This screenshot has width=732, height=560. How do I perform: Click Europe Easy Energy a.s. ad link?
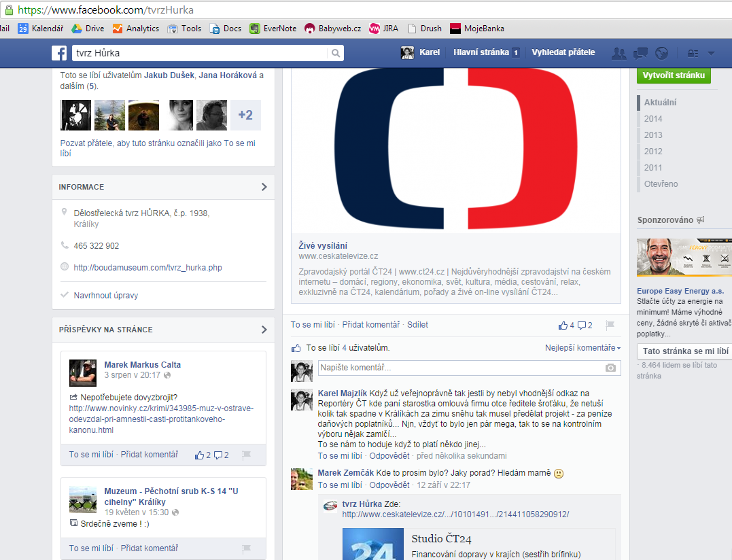[680, 291]
